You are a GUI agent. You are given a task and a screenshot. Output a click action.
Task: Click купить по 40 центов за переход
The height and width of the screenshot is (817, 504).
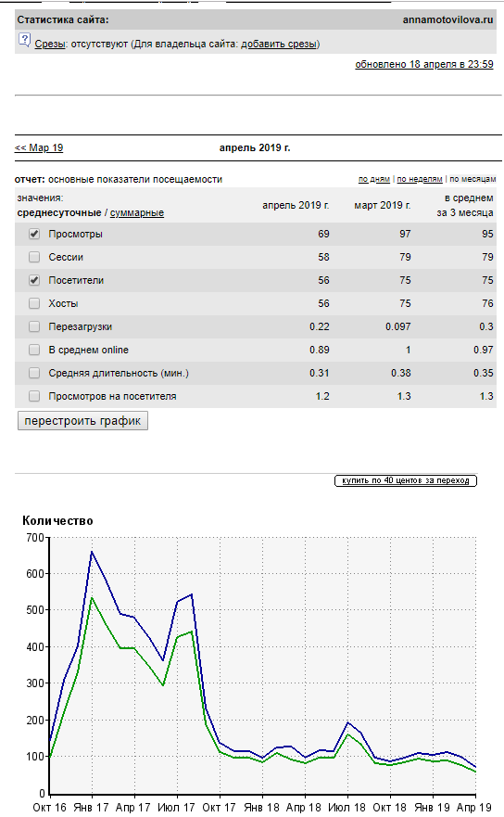(x=406, y=480)
